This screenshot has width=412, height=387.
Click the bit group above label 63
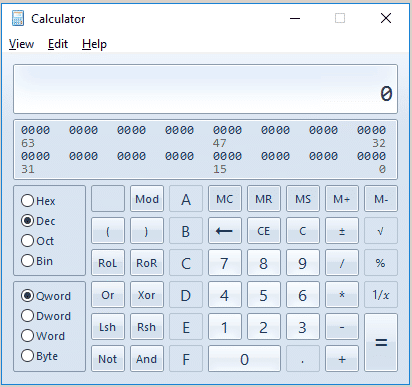tap(35, 130)
